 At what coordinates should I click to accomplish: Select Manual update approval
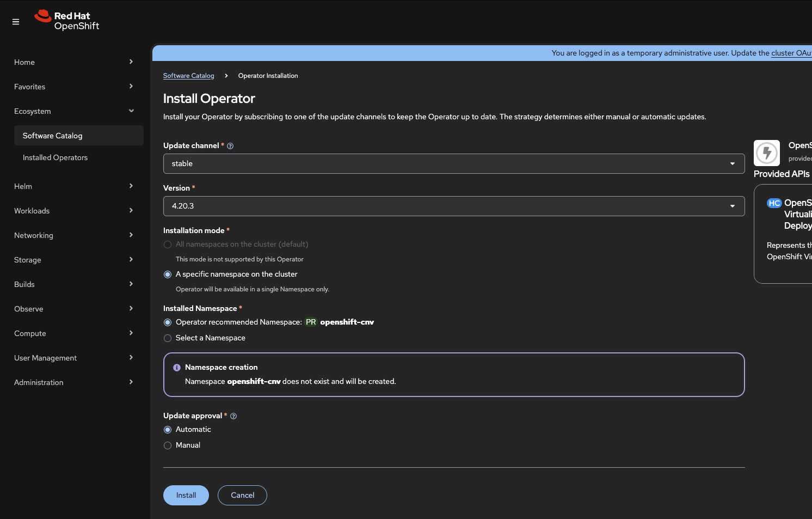(x=168, y=445)
